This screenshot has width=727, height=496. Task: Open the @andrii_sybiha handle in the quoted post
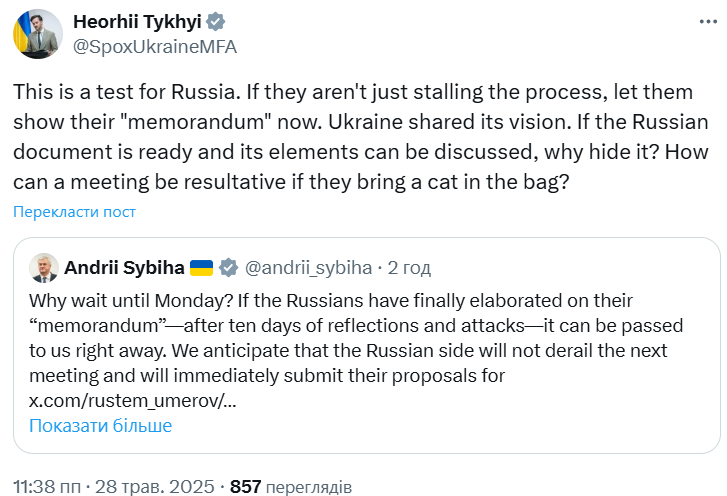point(309,268)
